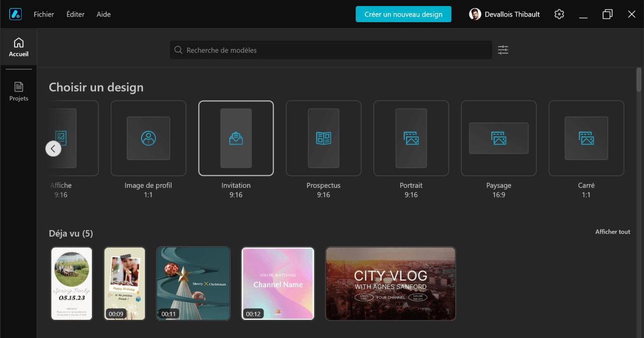The height and width of the screenshot is (338, 644).
Task: Open the Merry Christmas template thumbnail
Action: click(x=193, y=284)
